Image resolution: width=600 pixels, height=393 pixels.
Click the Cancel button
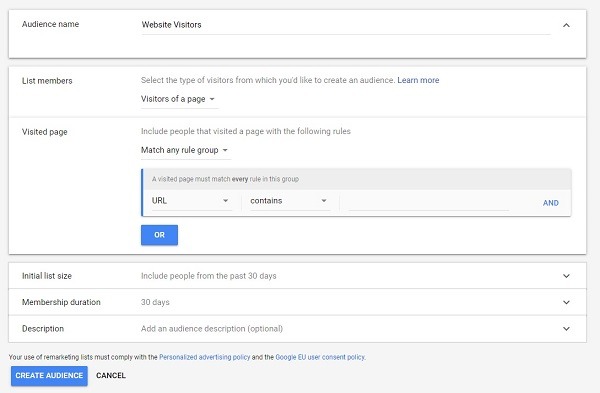pos(111,375)
